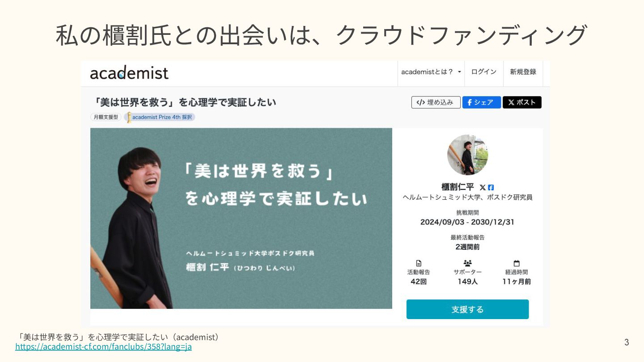Expand the academistとは？ dropdown
The height and width of the screenshot is (362, 644).
(431, 72)
